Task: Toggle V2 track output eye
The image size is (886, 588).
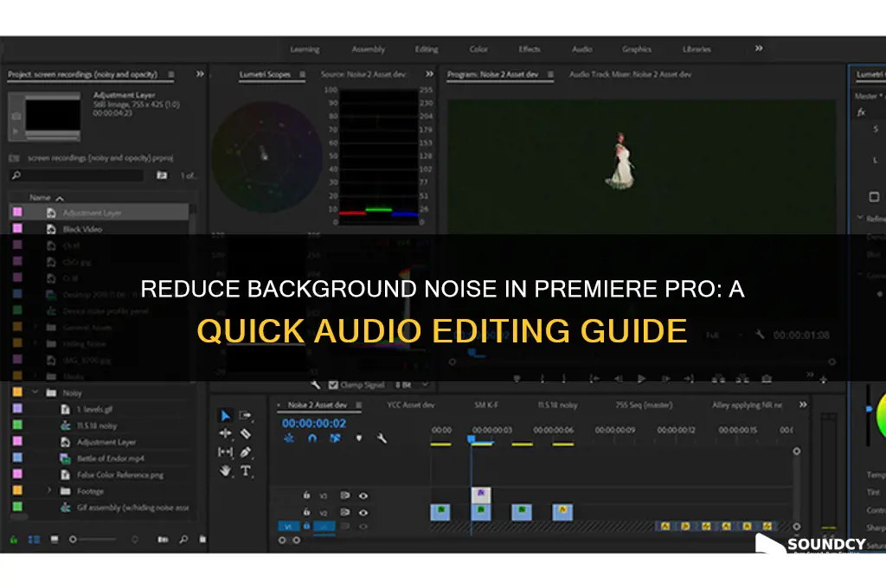Action: 363,513
